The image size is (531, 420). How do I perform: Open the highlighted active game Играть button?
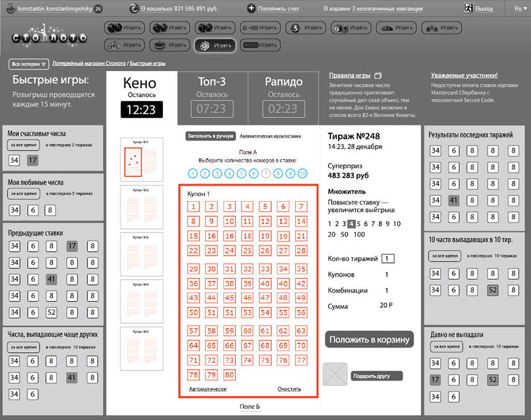click(x=215, y=45)
